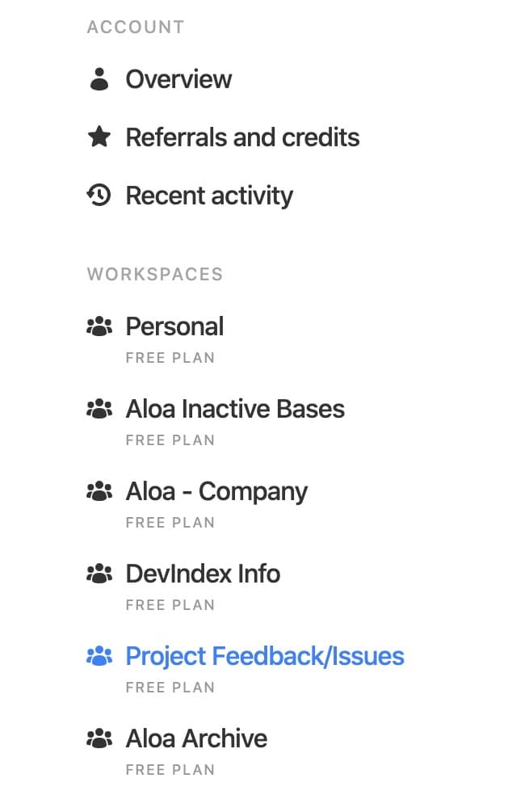Click the star icon for Referrals and credits

99,137
